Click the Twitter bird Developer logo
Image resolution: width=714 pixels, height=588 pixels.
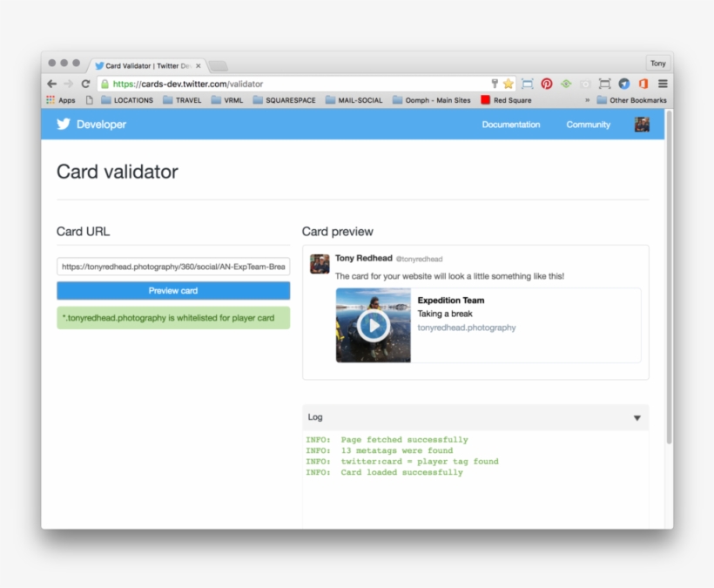coord(64,125)
